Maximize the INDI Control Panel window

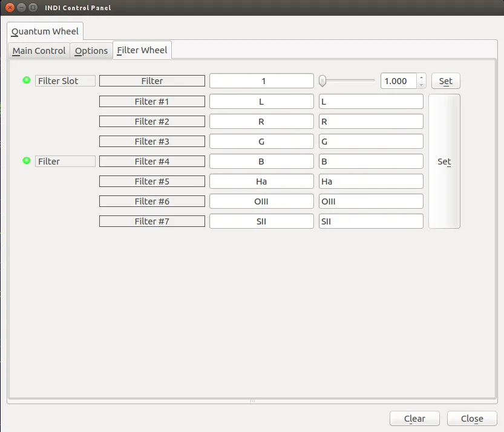(33, 7)
